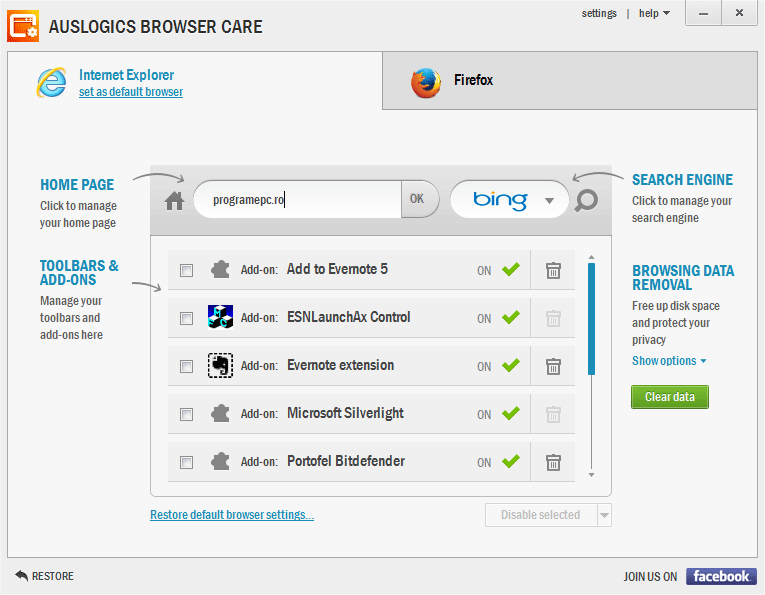Remove Evernote extension with trash icon
The height and width of the screenshot is (595, 765).
pyautogui.click(x=553, y=366)
